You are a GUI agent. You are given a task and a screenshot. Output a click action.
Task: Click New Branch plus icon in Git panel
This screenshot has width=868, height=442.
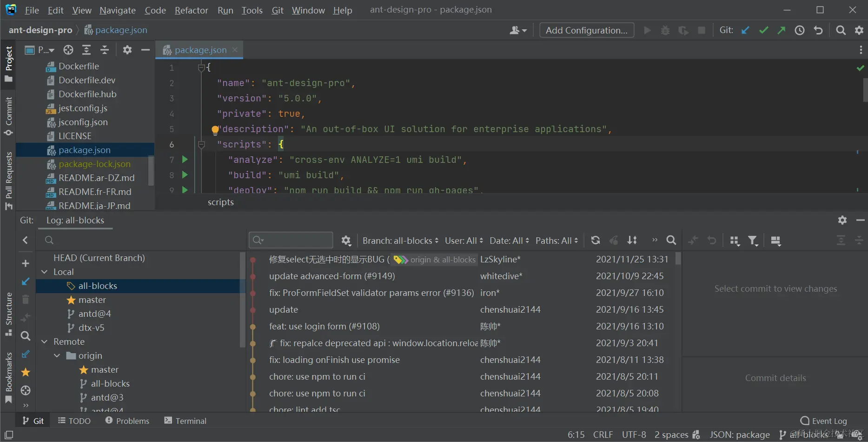pyautogui.click(x=26, y=263)
